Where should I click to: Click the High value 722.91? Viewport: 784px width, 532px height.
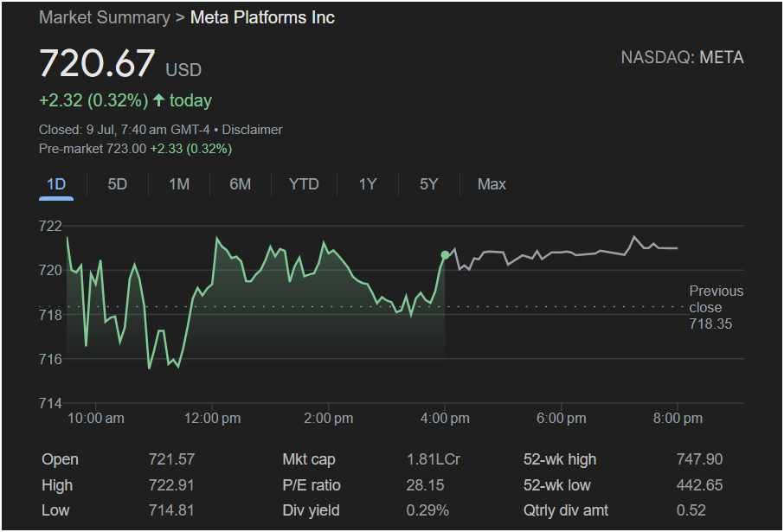[171, 485]
